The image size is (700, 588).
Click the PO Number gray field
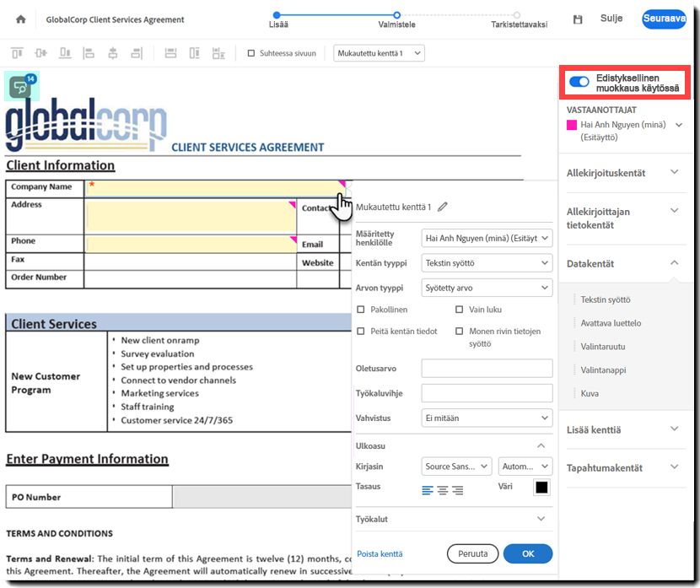tap(262, 497)
